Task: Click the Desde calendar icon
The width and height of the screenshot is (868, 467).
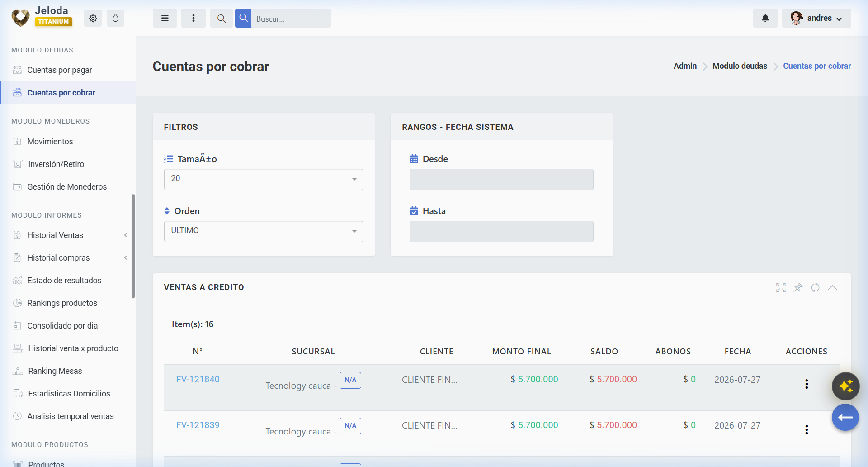Action: pos(414,159)
